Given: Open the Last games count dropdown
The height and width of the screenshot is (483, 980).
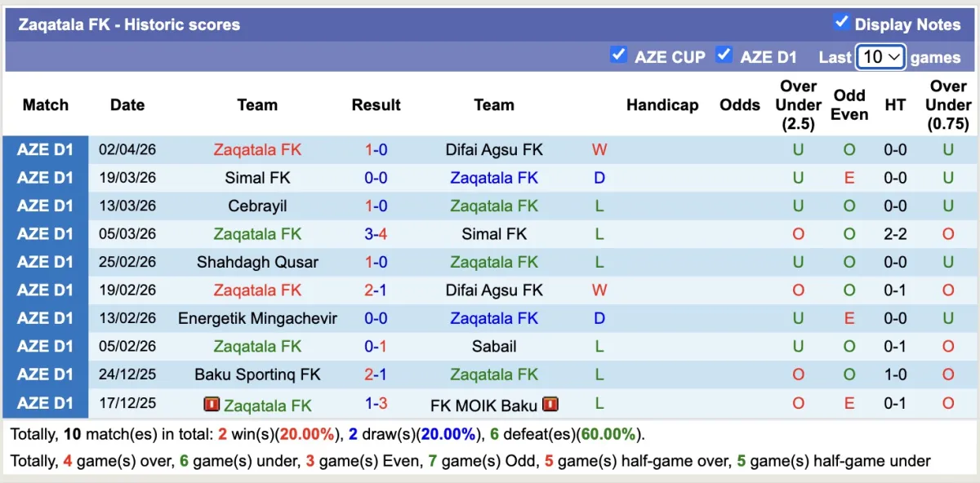Looking at the screenshot, I should 880,56.
